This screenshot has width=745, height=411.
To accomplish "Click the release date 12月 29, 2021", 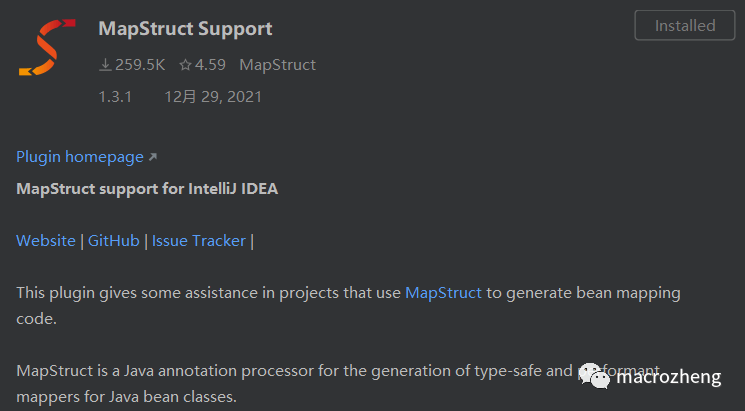I will pos(213,97).
